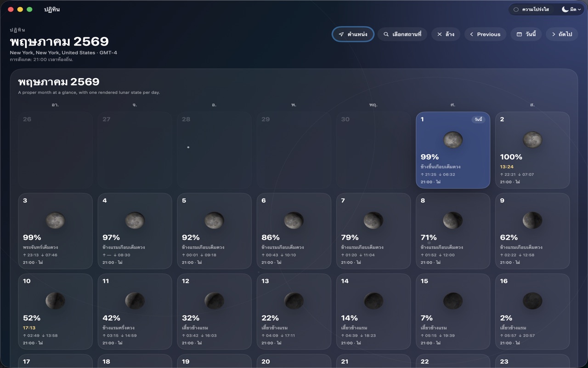Click rise/set times 05:57 20:57 on day 16
This screenshot has height=368, width=588.
(x=517, y=335)
